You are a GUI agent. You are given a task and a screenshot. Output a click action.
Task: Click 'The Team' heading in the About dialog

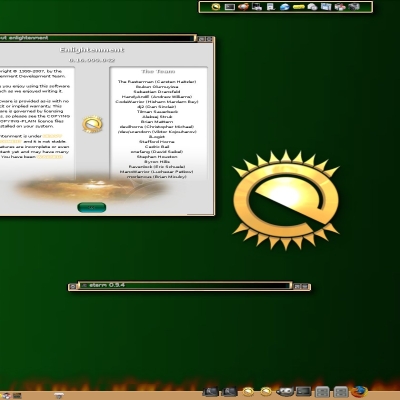pos(158,72)
